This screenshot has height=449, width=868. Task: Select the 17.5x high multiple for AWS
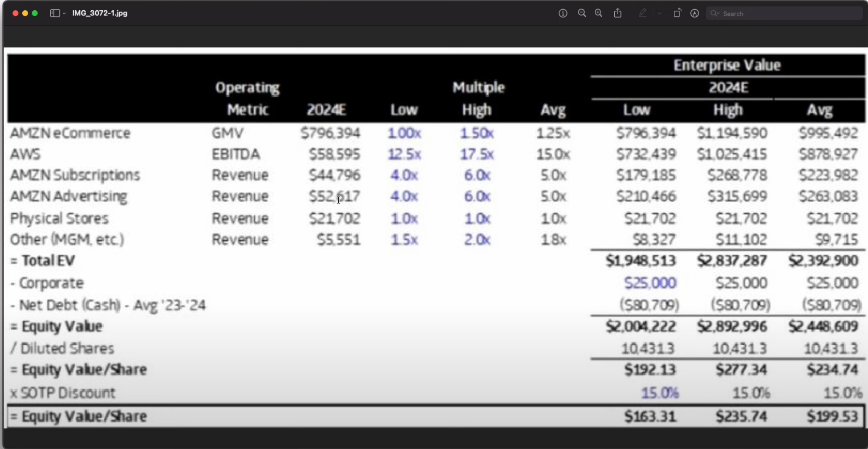tap(477, 154)
